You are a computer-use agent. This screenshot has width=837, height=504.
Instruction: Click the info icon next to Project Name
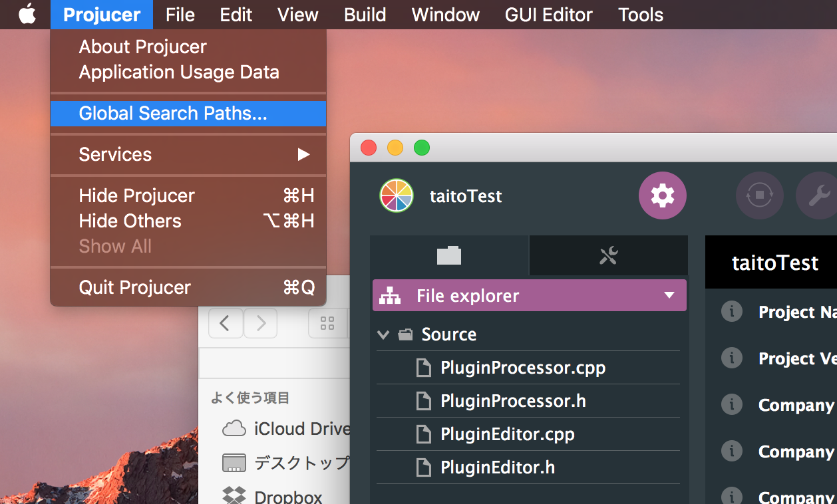(731, 311)
